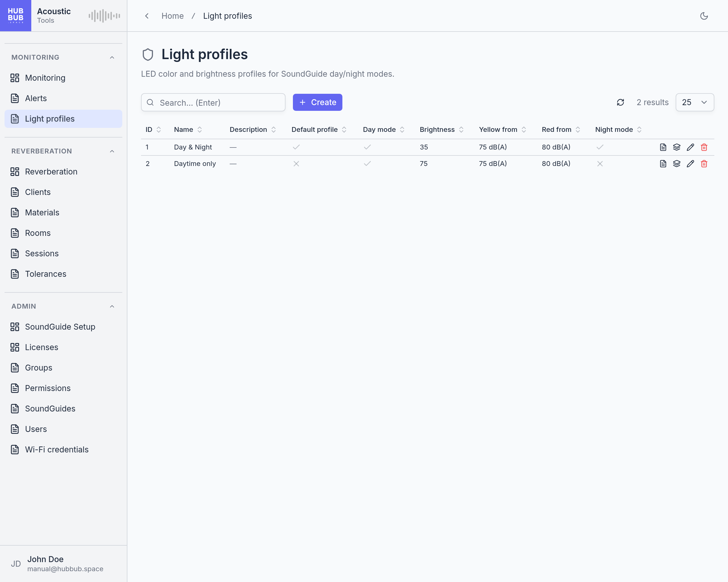Sort table by the Night mode column
Screen dimensions: 728x582
coord(618,130)
